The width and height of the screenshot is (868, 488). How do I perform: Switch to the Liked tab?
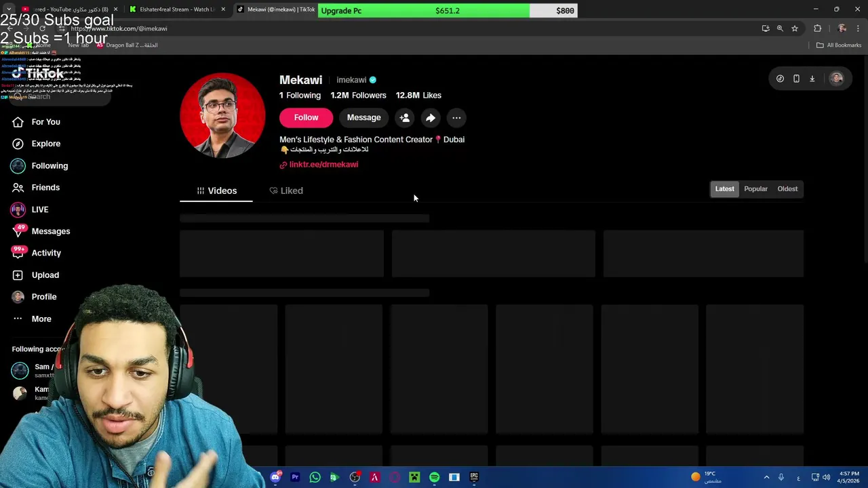[286, 190]
